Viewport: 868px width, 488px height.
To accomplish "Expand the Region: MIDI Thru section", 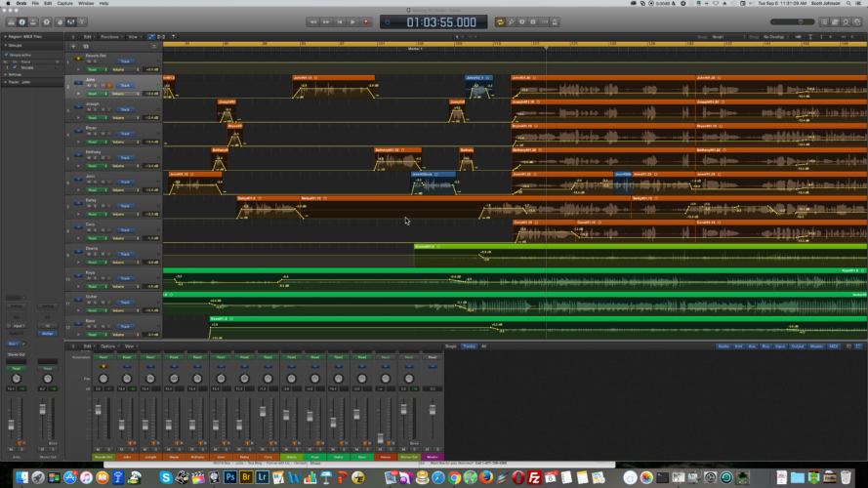I will coord(6,36).
